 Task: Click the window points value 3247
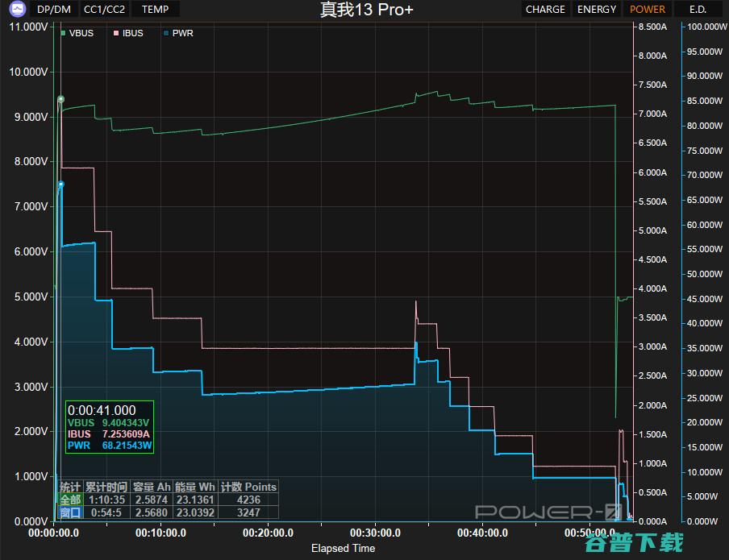[x=248, y=512]
